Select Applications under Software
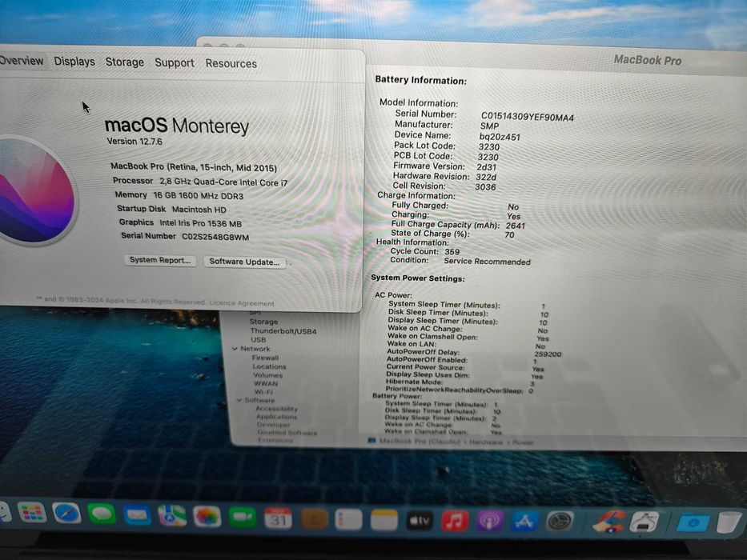The image size is (747, 560). [x=276, y=417]
